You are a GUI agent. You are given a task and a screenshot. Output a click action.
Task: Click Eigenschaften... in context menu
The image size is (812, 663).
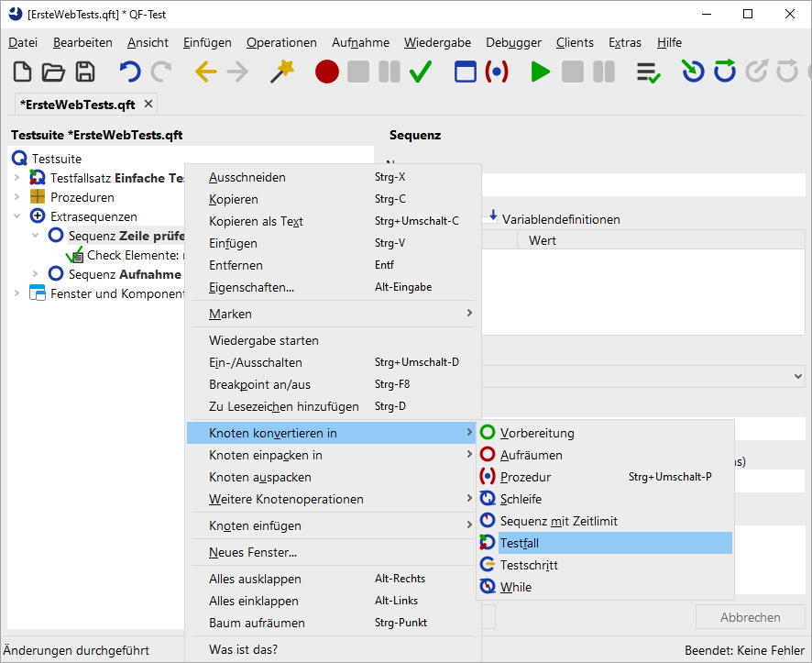tap(333, 287)
